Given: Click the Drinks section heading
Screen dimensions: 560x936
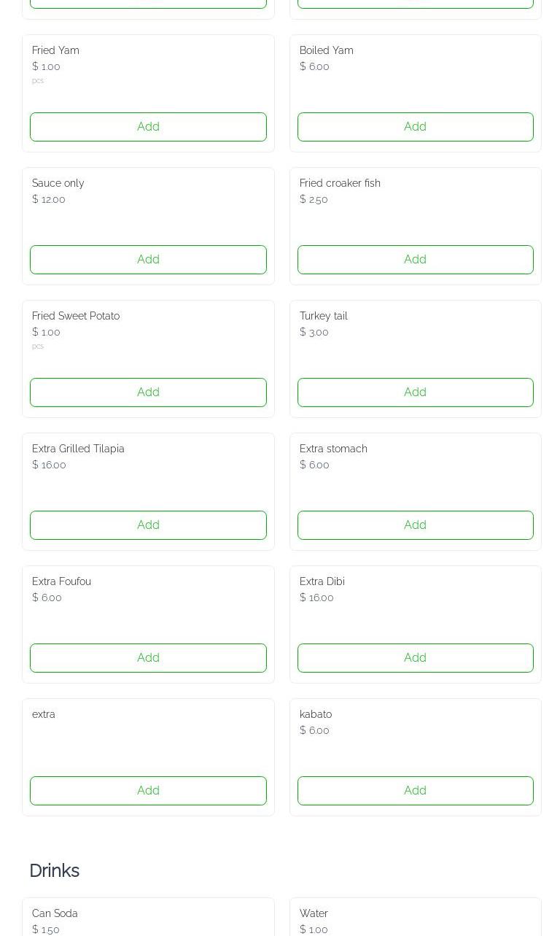Looking at the screenshot, I should tap(54, 871).
